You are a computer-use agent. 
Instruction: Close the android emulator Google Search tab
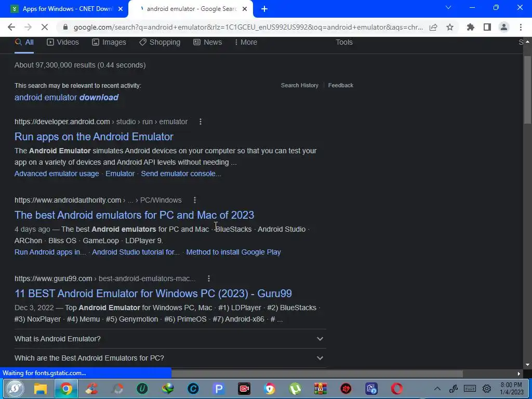click(x=245, y=9)
